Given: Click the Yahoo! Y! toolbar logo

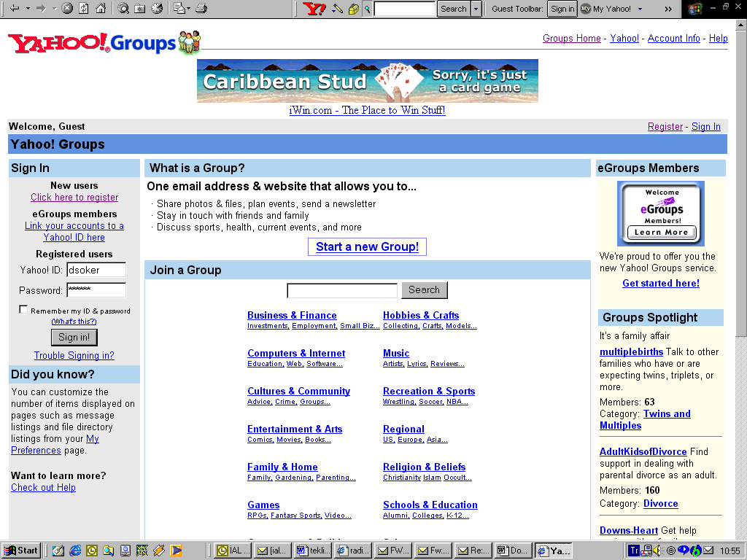Looking at the screenshot, I should (314, 9).
